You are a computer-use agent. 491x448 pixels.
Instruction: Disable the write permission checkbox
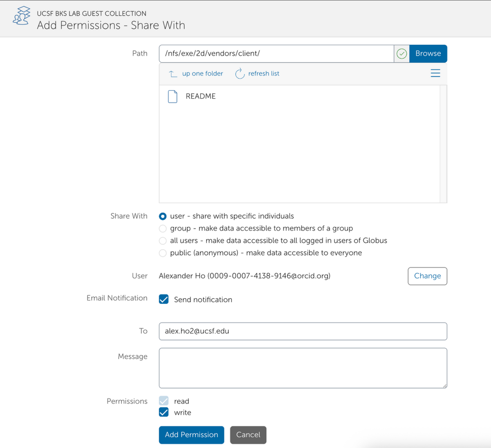pos(164,412)
